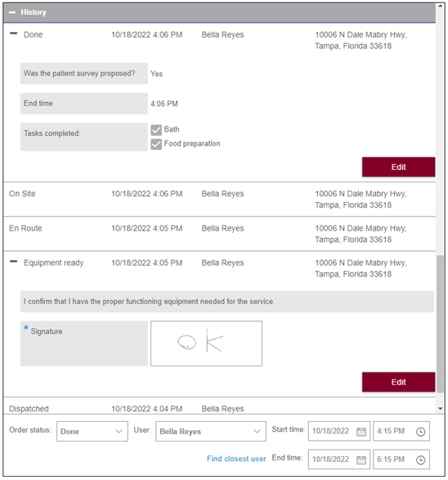Open the End time calendar picker
This screenshot has height=480, width=448.
pyautogui.click(x=361, y=460)
